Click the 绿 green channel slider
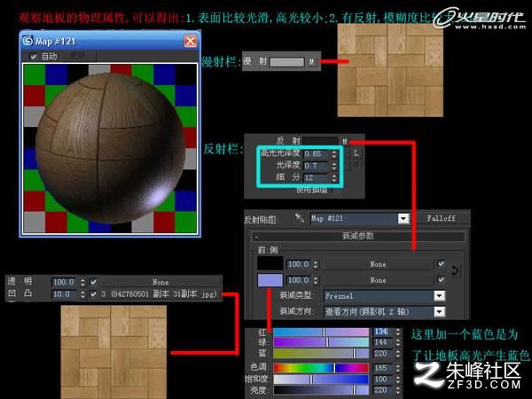The height and width of the screenshot is (399, 532). tap(321, 342)
